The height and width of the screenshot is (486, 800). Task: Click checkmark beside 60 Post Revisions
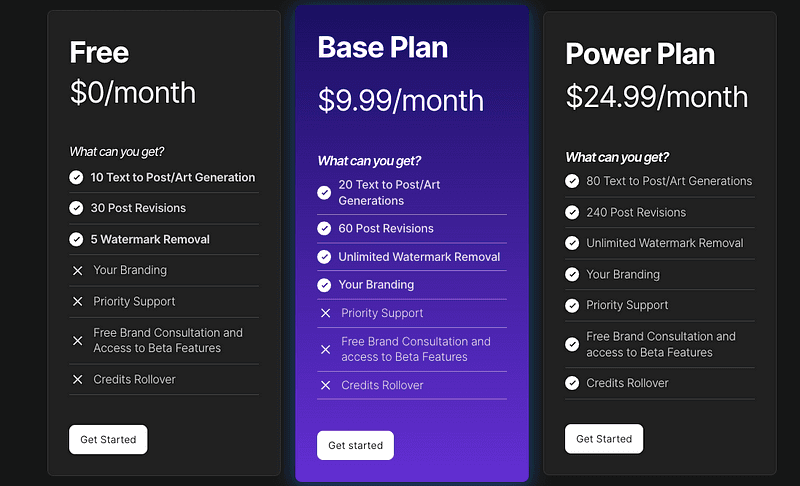[x=324, y=228]
